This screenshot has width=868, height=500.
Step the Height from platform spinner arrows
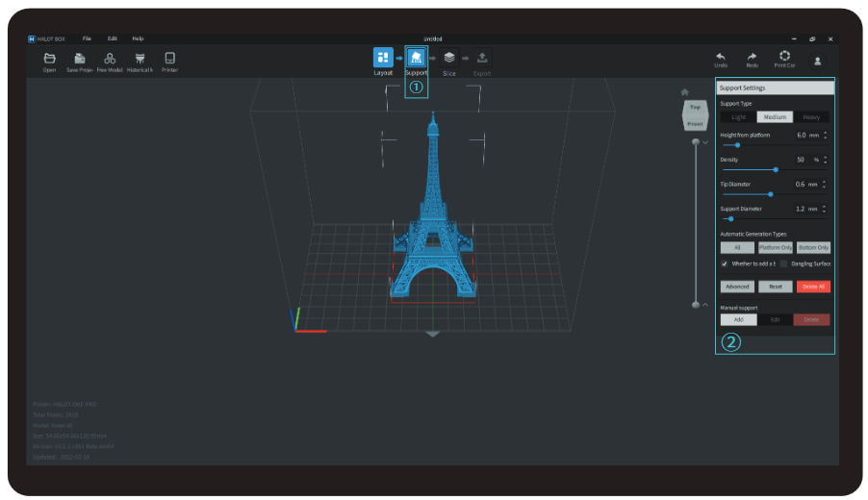click(x=825, y=135)
